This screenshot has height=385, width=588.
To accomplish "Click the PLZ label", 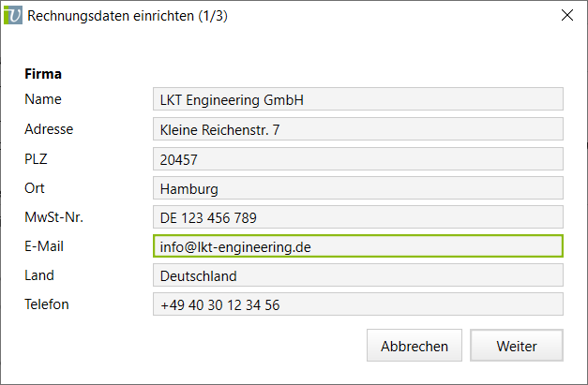I will 36,158.
